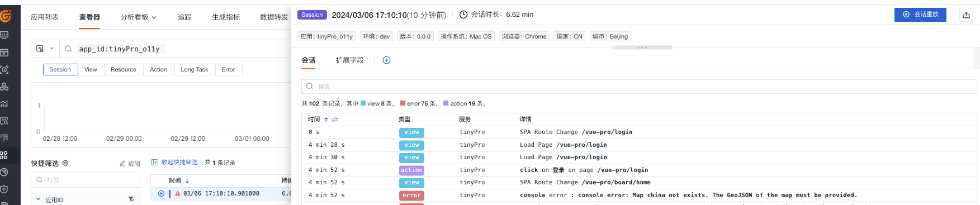Click the 编辑 quick filter link

tap(134, 164)
